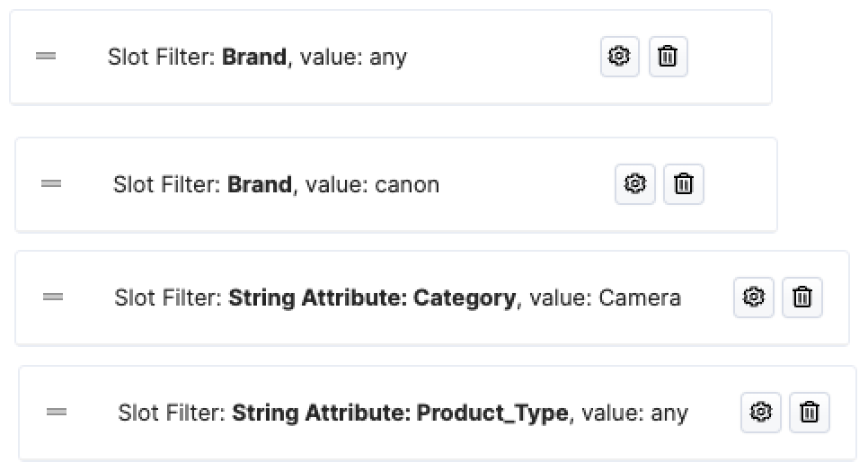868x471 pixels.
Task: Open settings for Brand any filter
Action: pyautogui.click(x=619, y=57)
